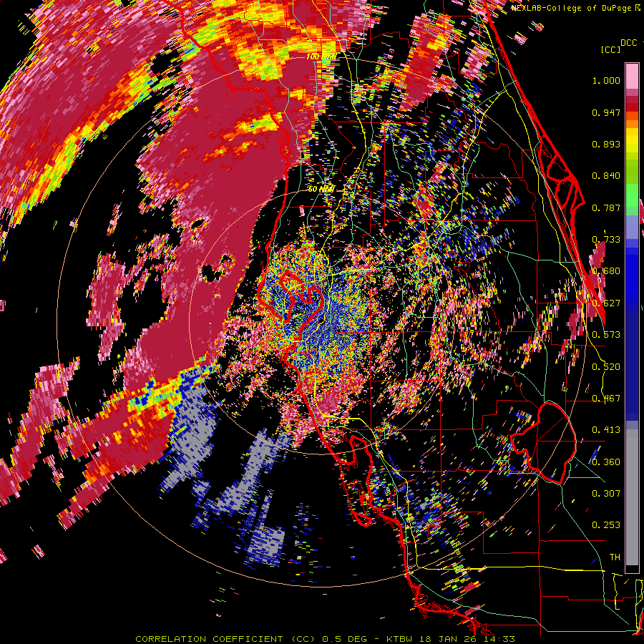Click the 0.253 scale value
Image resolution: width=644 pixels, height=644 pixels.
606,525
